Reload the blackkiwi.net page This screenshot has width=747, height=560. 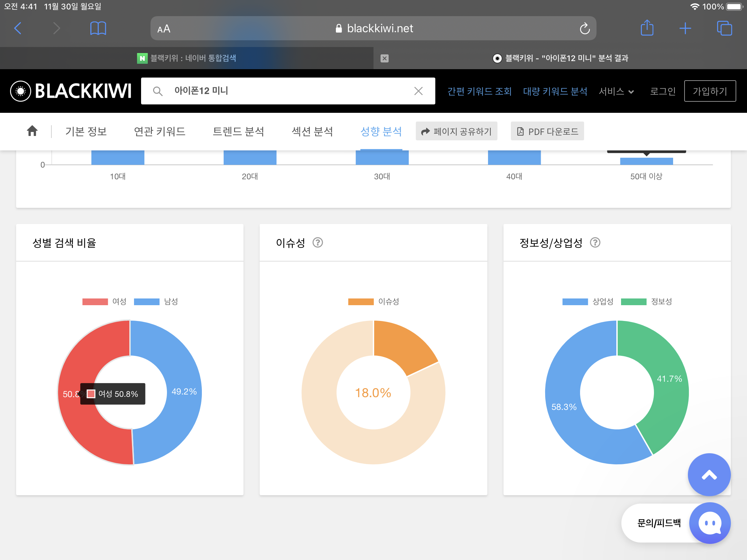tap(584, 29)
